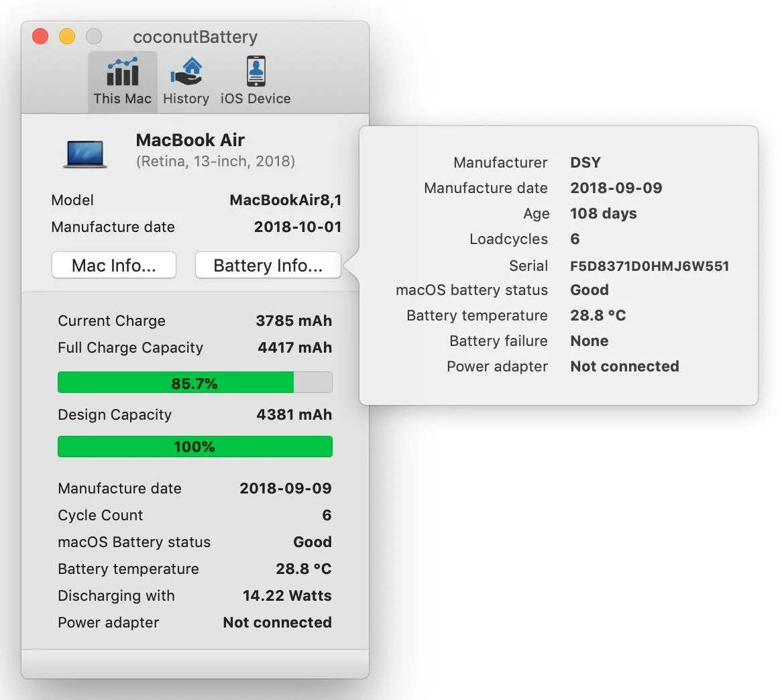Click the Discharging with label

(x=116, y=596)
